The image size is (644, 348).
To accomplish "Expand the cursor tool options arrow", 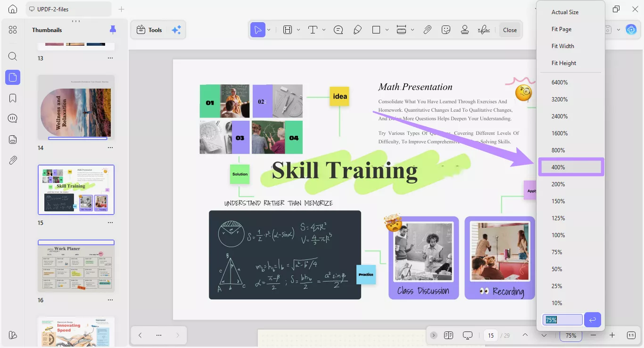I will [269, 30].
